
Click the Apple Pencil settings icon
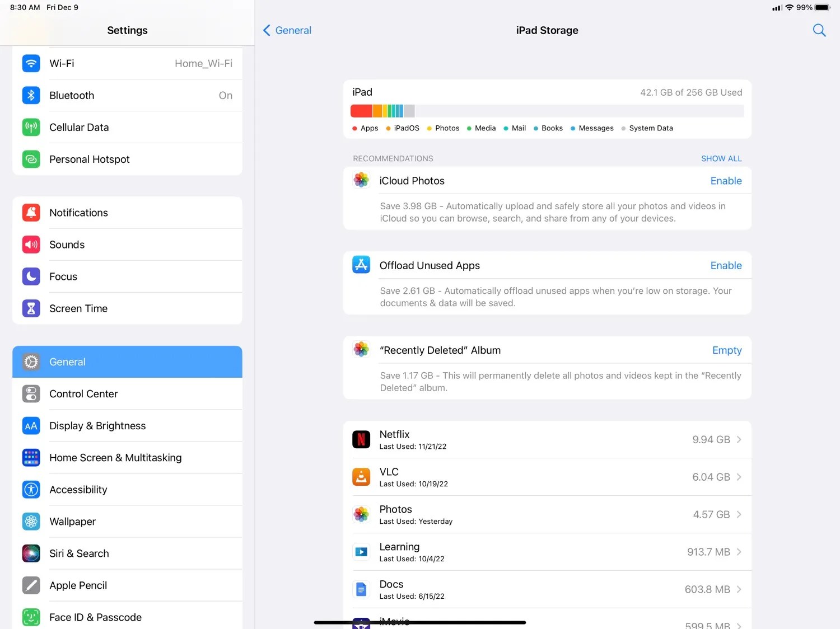pyautogui.click(x=31, y=585)
